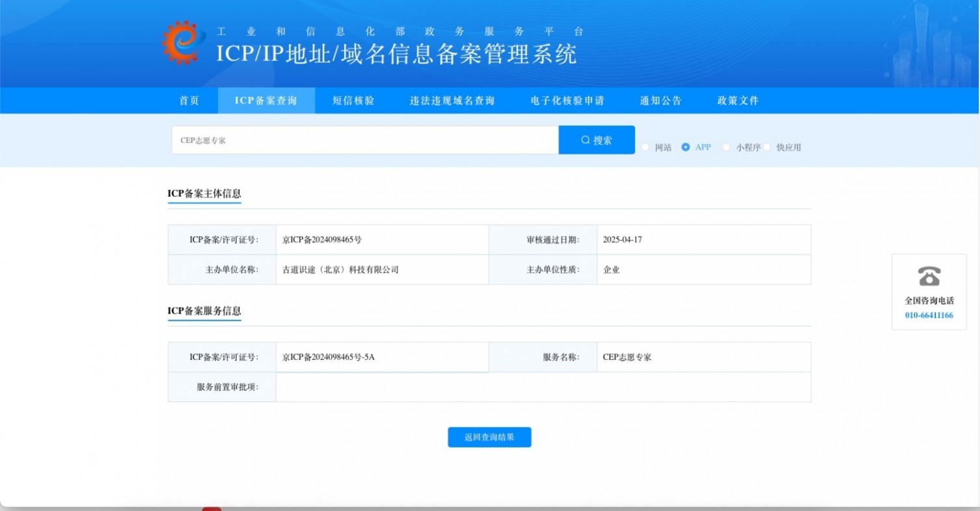View the 政策文件 tab
Screen dimensions: 980x511
pyautogui.click(x=738, y=101)
